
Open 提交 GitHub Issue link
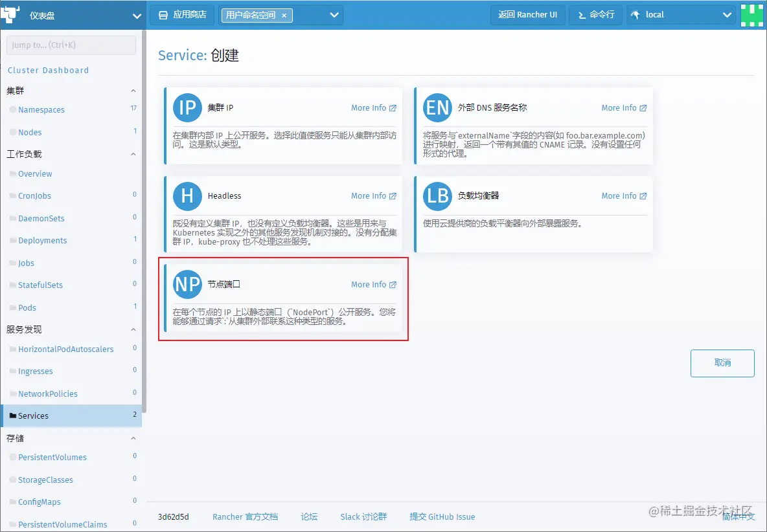(442, 517)
